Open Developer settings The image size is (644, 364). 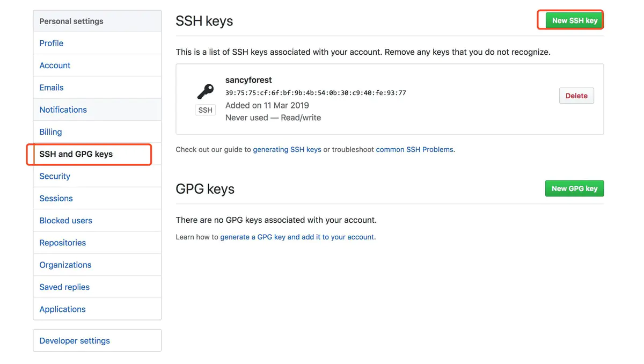75,340
